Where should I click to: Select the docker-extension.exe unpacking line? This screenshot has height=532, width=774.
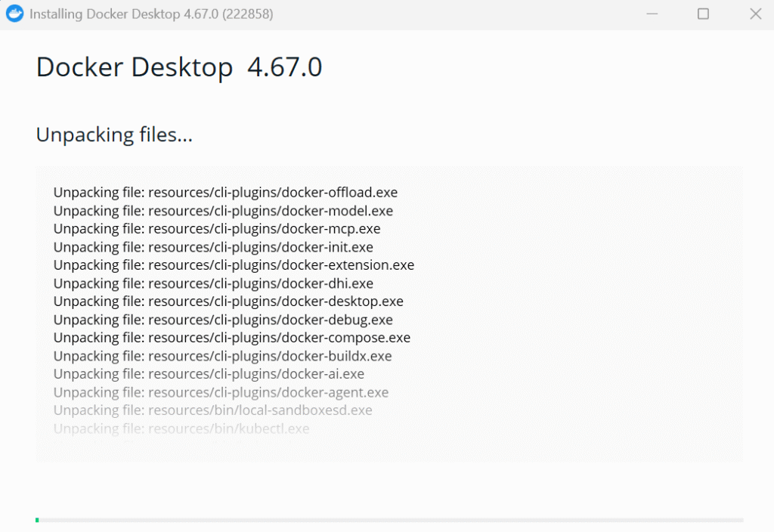tap(233, 264)
